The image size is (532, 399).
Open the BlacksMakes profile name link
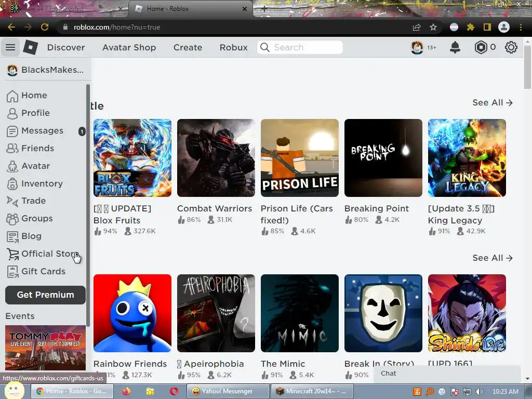[x=52, y=70]
